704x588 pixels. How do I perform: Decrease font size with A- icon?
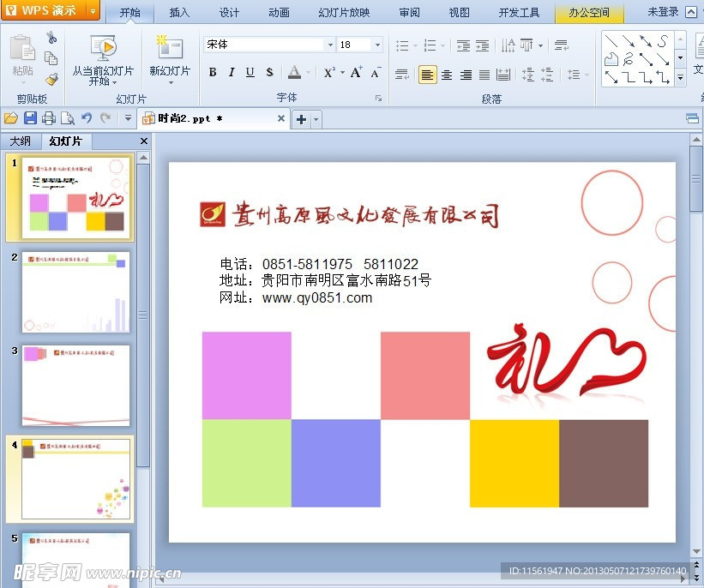pyautogui.click(x=376, y=72)
